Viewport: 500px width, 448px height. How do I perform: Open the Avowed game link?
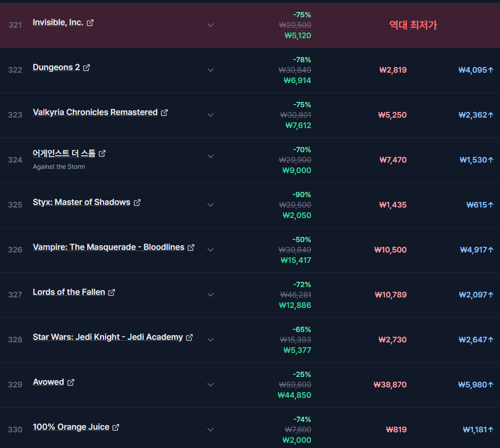click(x=49, y=382)
